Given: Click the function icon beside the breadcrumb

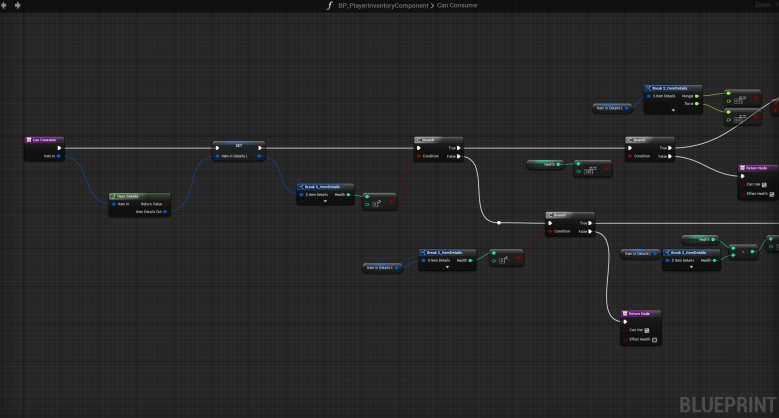Looking at the screenshot, I should [x=329, y=5].
